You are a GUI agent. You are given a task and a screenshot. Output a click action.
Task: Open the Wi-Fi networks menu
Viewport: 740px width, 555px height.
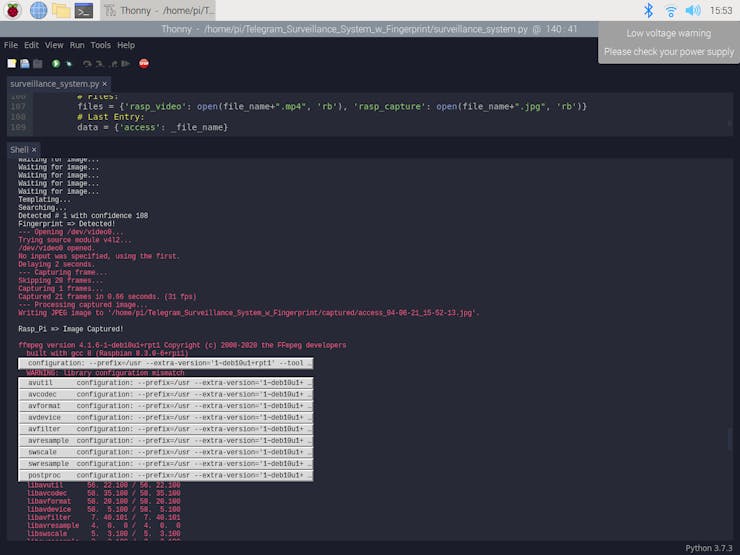(x=671, y=10)
